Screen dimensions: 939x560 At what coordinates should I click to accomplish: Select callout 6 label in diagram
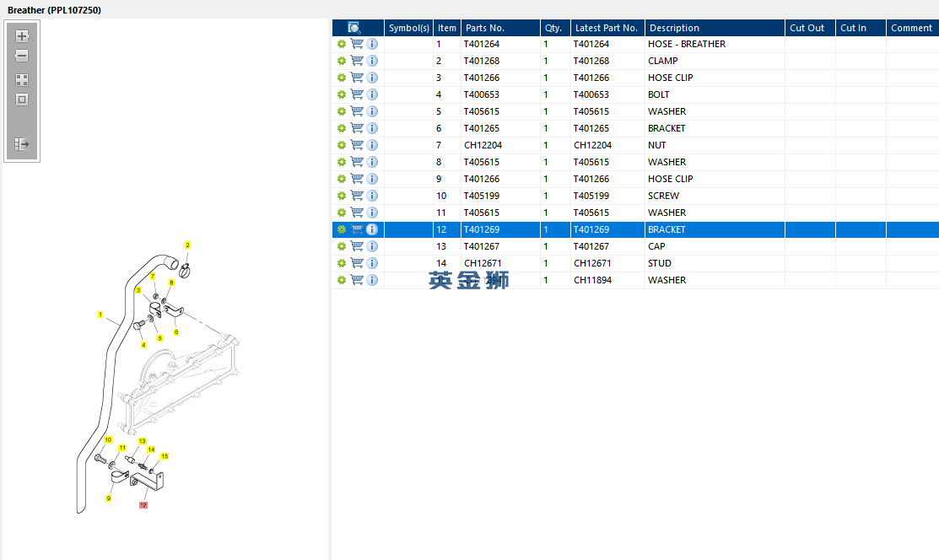pyautogui.click(x=176, y=331)
